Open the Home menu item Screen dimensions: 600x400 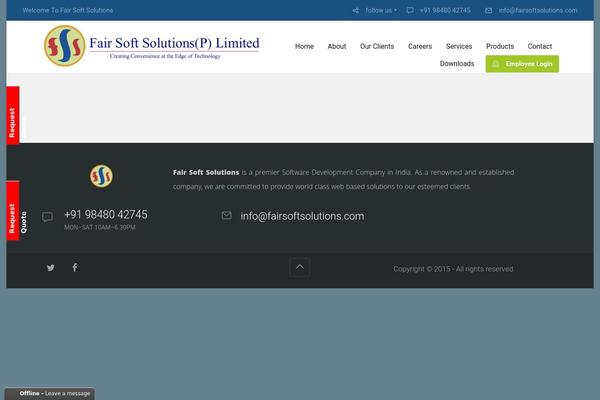point(304,46)
